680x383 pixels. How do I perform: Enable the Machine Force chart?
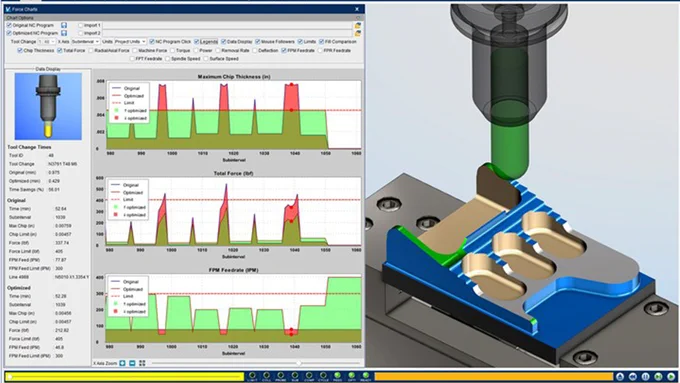pos(135,51)
